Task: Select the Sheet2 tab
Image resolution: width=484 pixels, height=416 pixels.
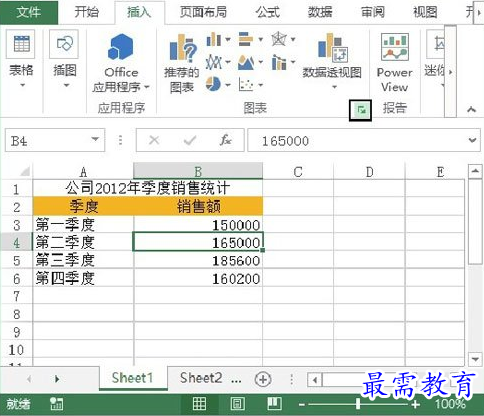Action: pyautogui.click(x=201, y=378)
